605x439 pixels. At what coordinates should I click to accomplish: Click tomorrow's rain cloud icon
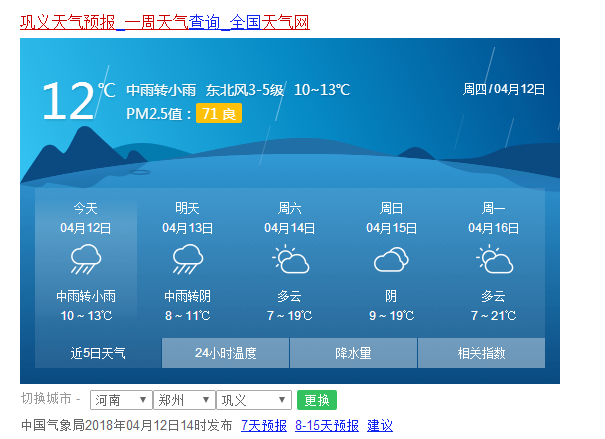click(187, 261)
